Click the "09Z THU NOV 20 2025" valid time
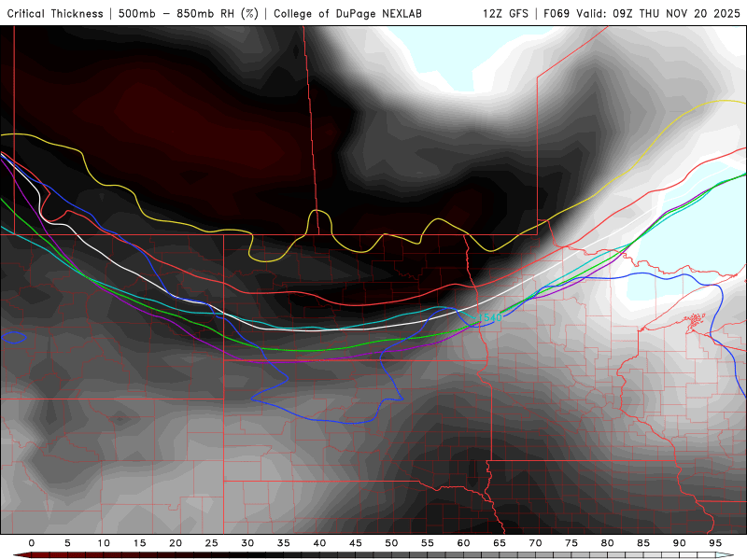 tap(676, 13)
